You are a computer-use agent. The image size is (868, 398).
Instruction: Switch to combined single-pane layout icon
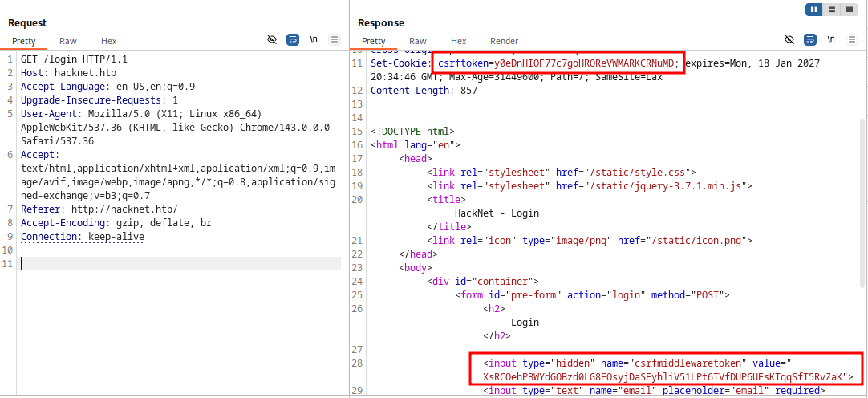pyautogui.click(x=850, y=10)
